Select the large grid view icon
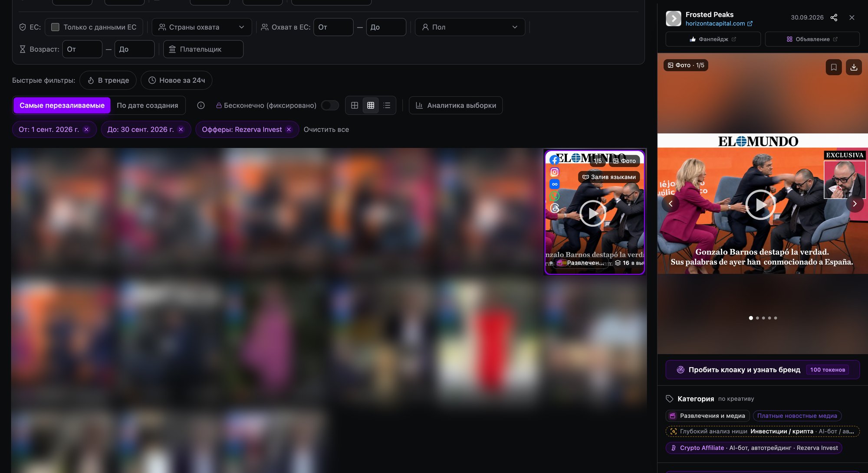The width and height of the screenshot is (868, 473). coord(355,105)
